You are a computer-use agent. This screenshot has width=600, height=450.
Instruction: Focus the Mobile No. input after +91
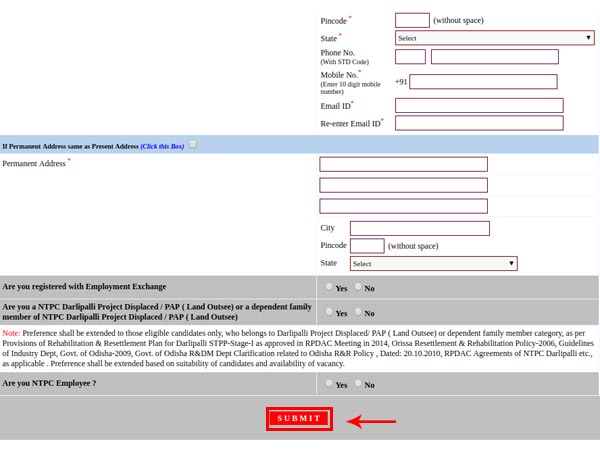(483, 82)
